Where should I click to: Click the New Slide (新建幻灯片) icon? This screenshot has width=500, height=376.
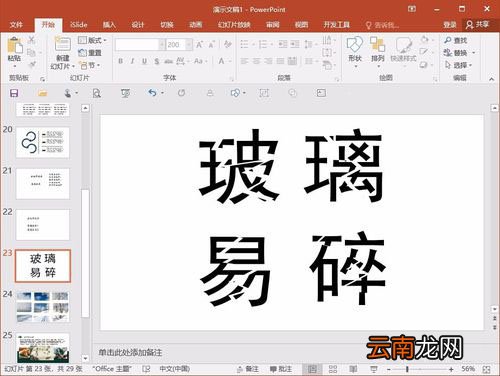point(62,44)
